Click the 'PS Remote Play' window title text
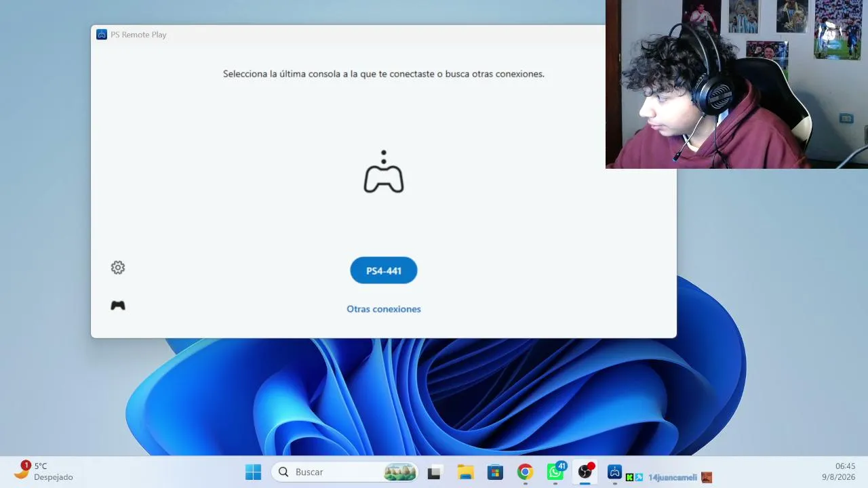The width and height of the screenshot is (868, 488). pyautogui.click(x=138, y=35)
